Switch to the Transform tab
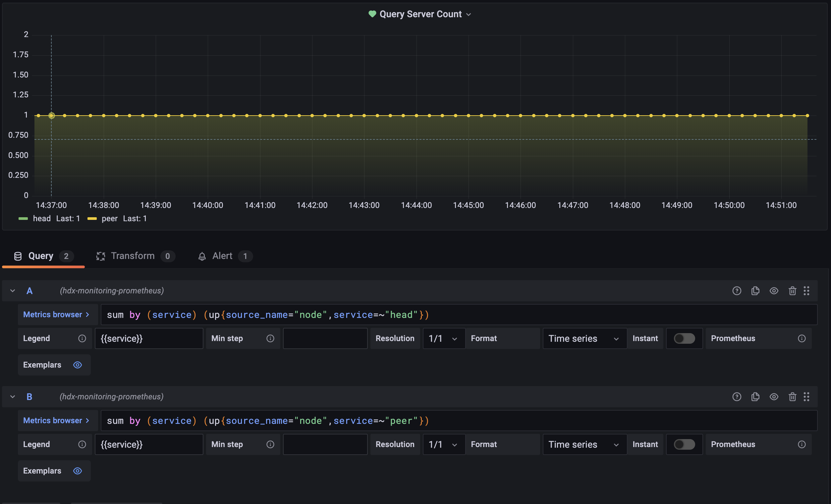This screenshot has width=831, height=504. pyautogui.click(x=133, y=256)
